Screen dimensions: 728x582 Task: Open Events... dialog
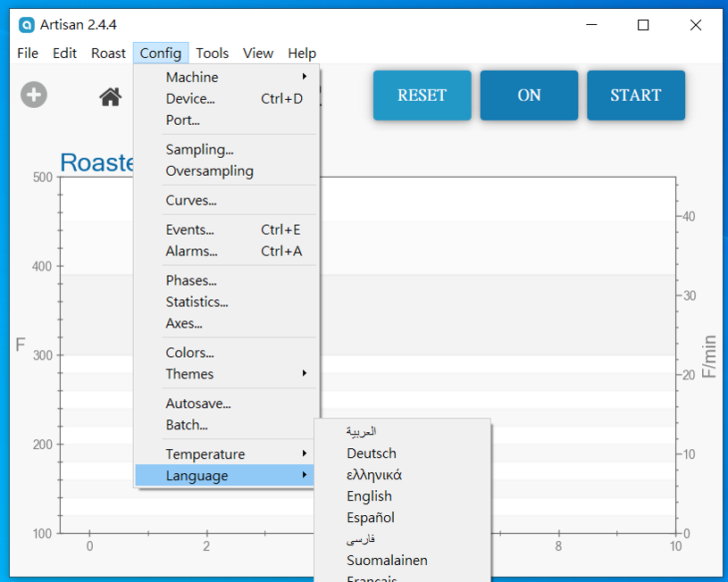(226, 229)
